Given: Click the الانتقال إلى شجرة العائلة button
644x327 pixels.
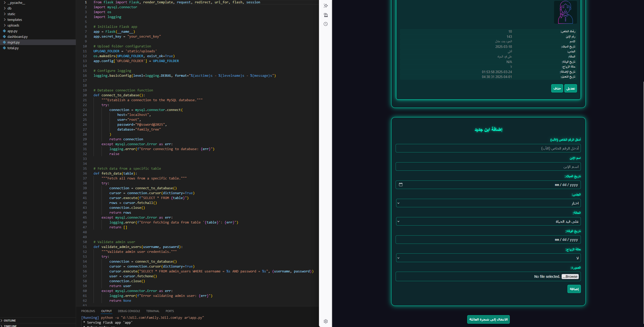Looking at the screenshot, I should pos(488,319).
